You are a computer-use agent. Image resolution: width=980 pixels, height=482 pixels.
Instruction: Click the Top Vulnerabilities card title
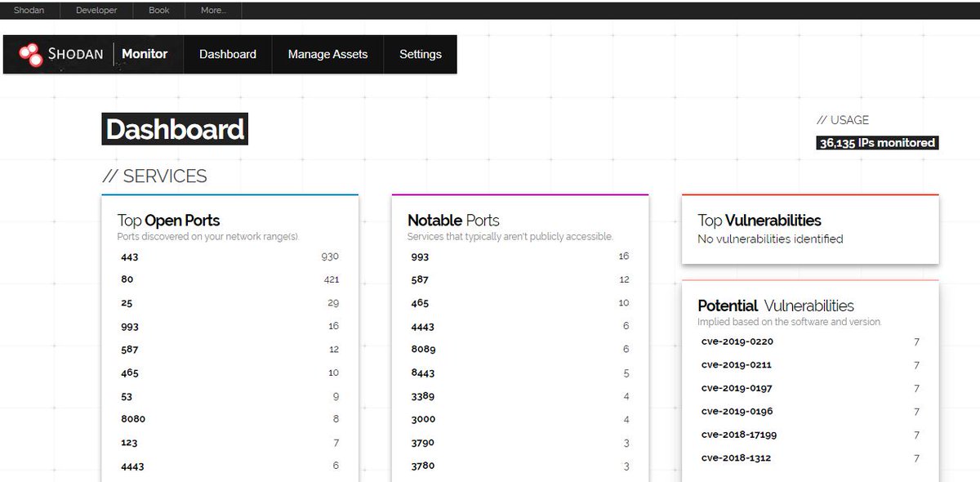pyautogui.click(x=759, y=221)
